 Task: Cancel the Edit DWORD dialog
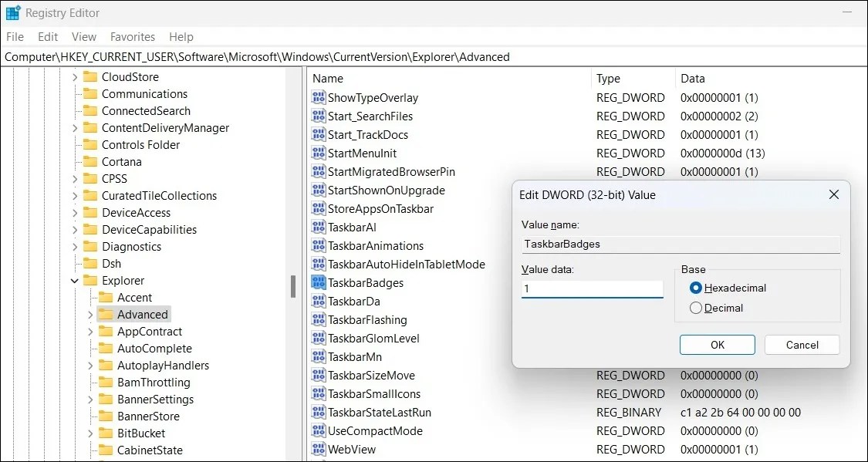[x=802, y=345]
